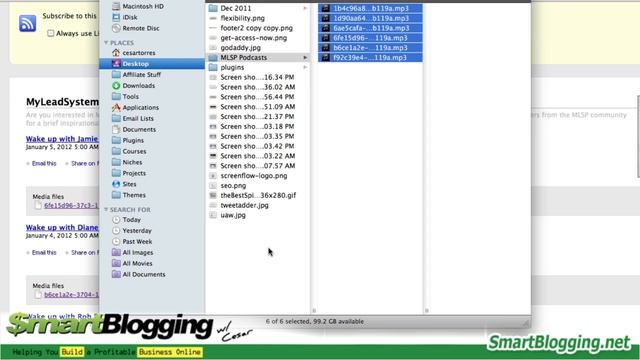The width and height of the screenshot is (640, 360).
Task: Open Applications from the sidebar
Action: (x=140, y=108)
